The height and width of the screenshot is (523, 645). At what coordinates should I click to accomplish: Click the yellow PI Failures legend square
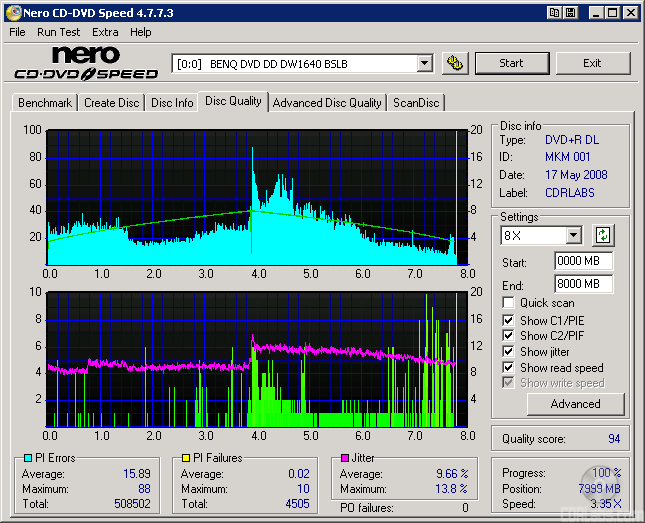tap(185, 458)
